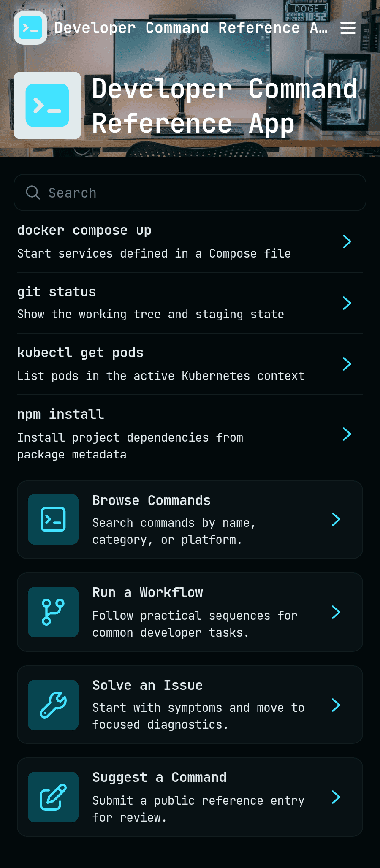Click the Run a Workflow branch icon
This screenshot has height=868, width=380.
[x=53, y=612]
